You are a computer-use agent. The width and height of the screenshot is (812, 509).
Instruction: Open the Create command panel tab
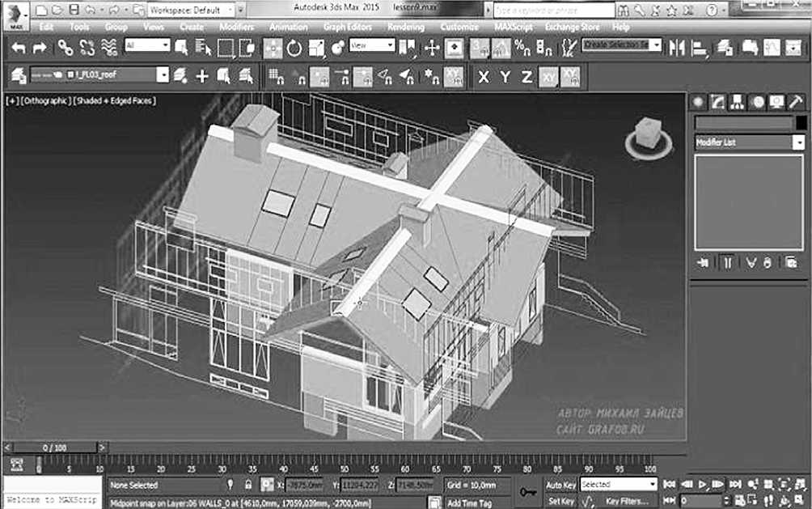(x=698, y=102)
